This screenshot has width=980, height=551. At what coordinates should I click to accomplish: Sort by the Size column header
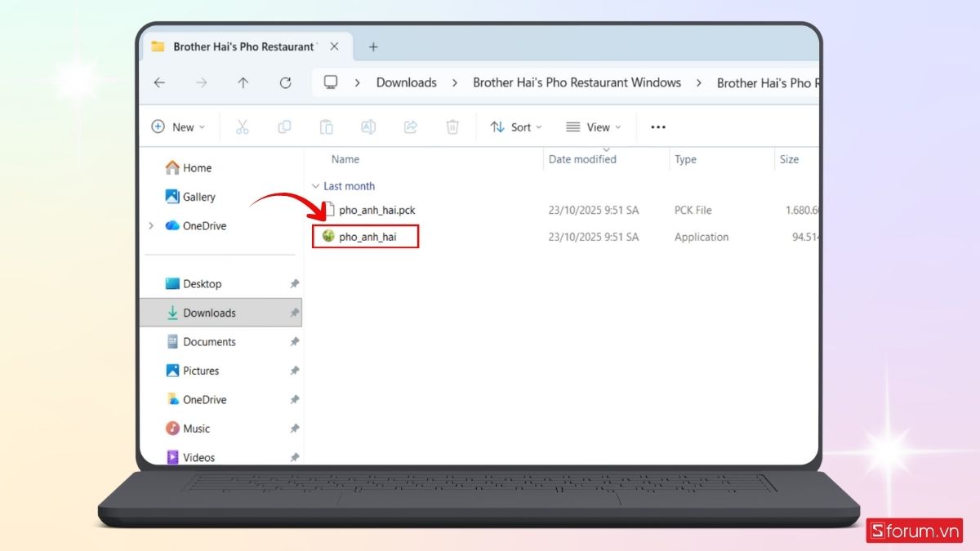[789, 159]
